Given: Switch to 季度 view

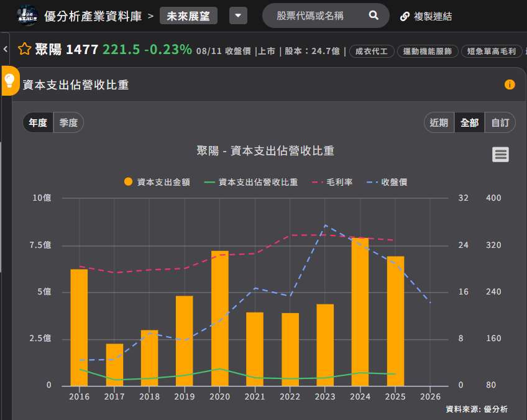Looking at the screenshot, I should tap(68, 122).
